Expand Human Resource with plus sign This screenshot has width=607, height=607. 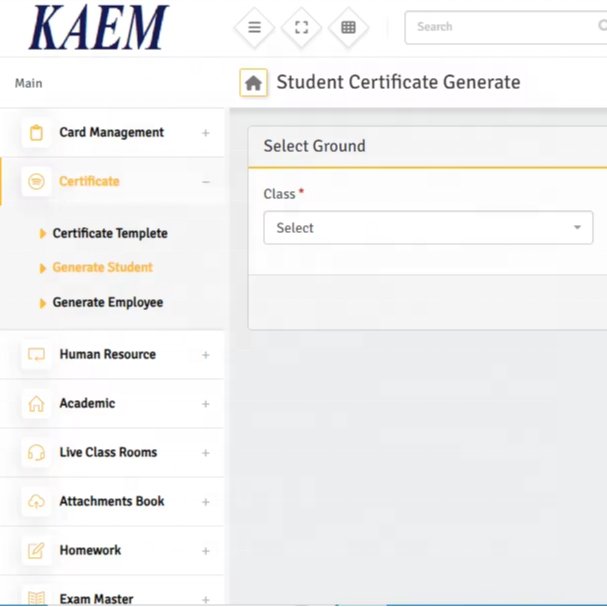click(205, 355)
